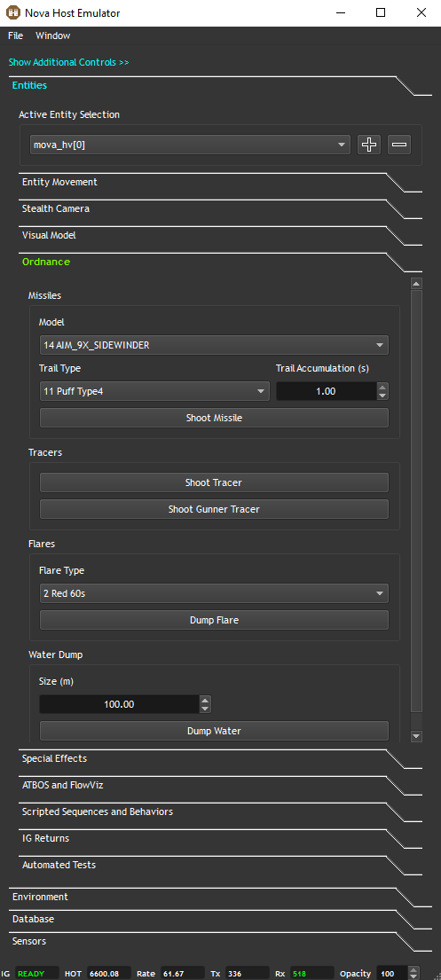The image size is (441, 980).
Task: Remove the active entity with minus icon
Action: pos(399,145)
